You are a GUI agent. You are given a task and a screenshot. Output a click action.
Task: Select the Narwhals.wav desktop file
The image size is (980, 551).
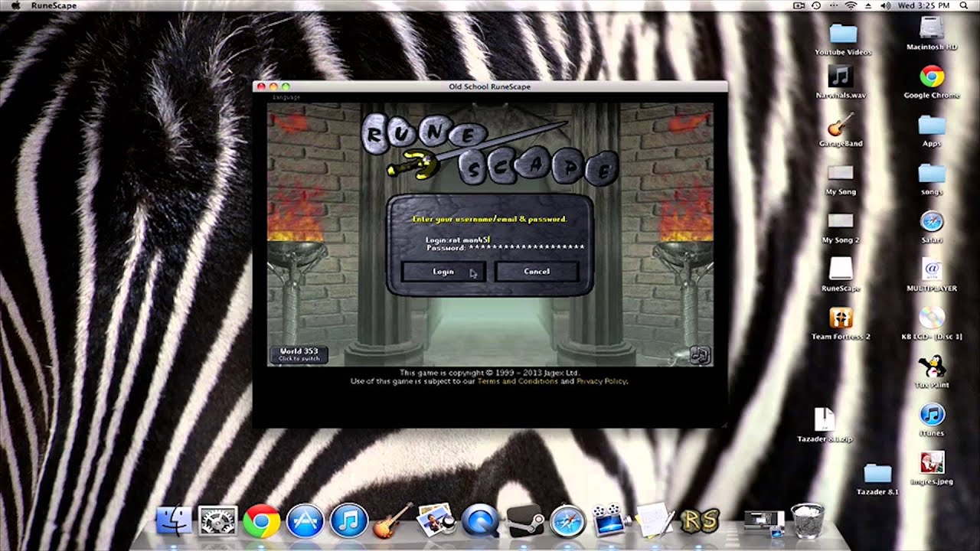click(x=841, y=83)
